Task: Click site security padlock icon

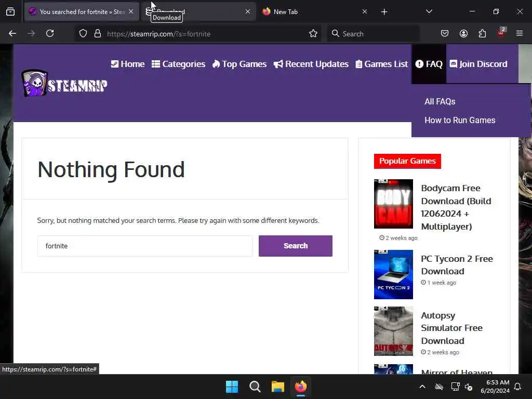Action: point(98,34)
